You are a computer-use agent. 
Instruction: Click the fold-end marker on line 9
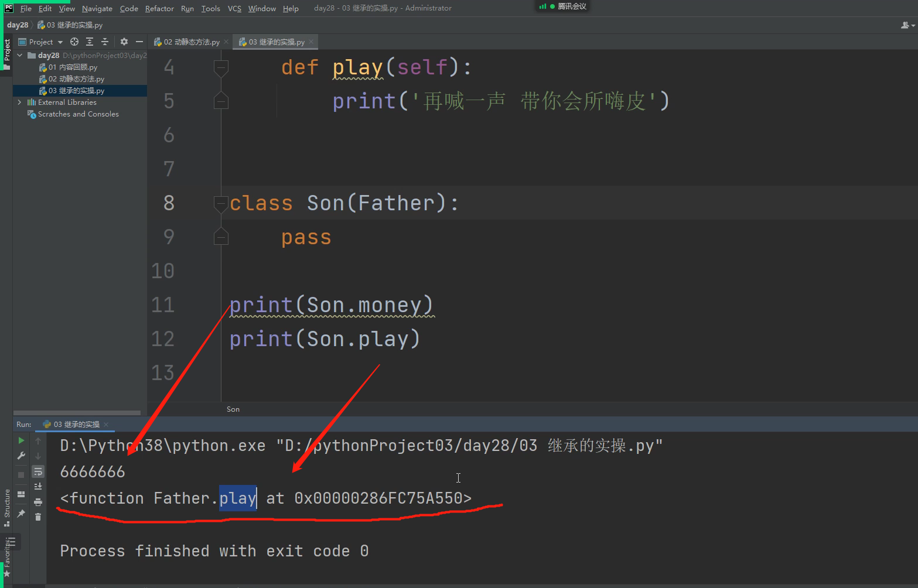coord(221,236)
